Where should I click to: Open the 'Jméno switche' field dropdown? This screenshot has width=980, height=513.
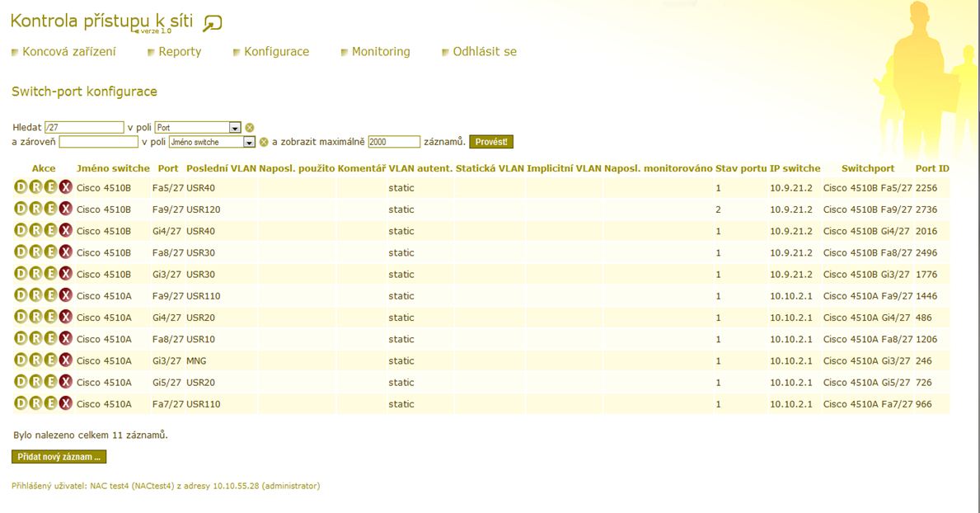click(x=249, y=142)
